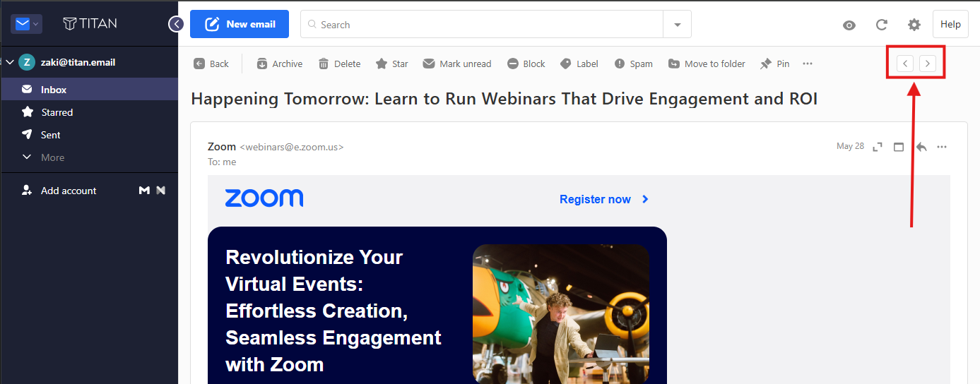Screen dimensions: 980x384
Task: Refresh mailbox with reload icon
Action: click(x=882, y=25)
